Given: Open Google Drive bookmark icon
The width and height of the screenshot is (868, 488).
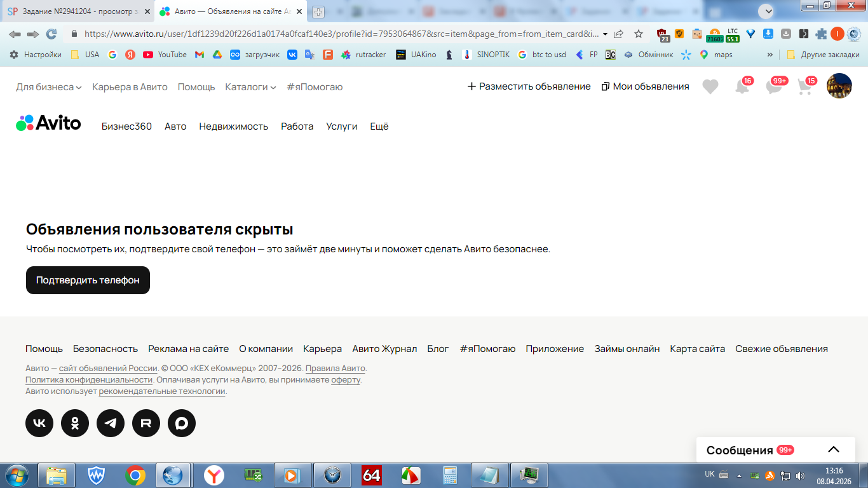Looking at the screenshot, I should [x=217, y=55].
